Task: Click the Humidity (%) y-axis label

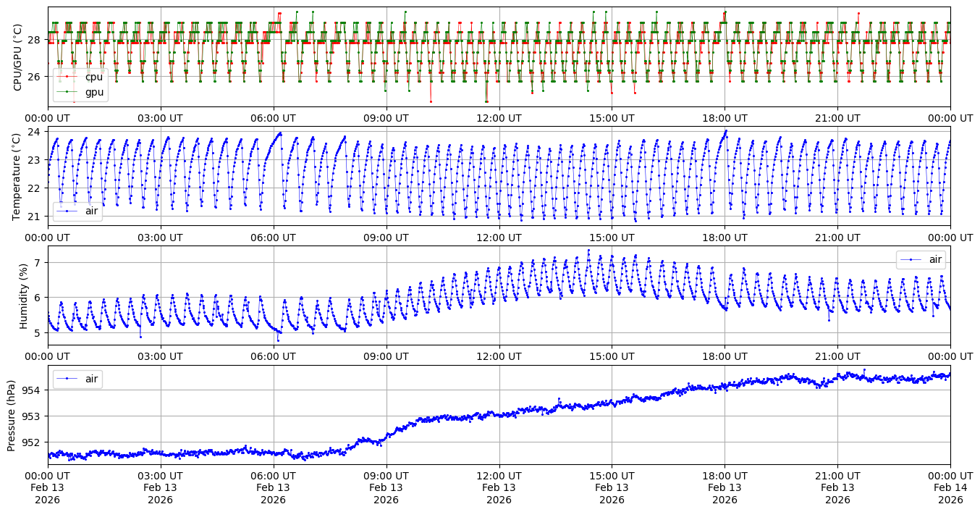Action: (24, 295)
